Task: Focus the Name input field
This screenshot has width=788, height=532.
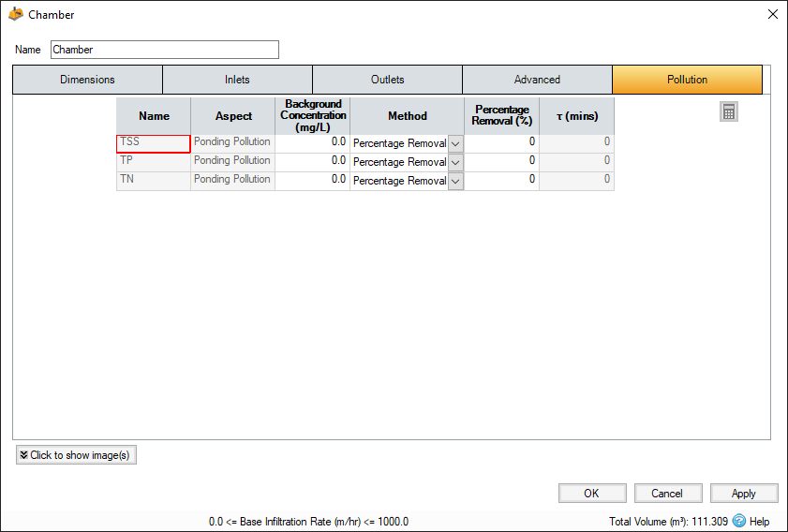Action: (164, 50)
